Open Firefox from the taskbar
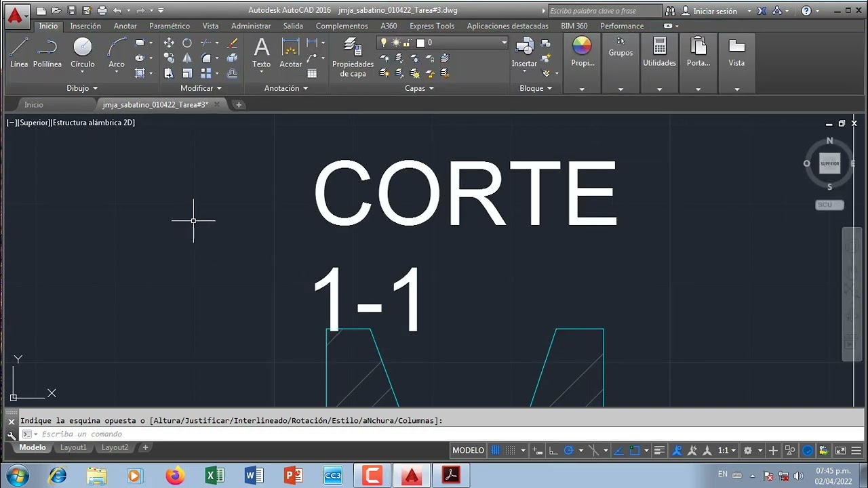 click(x=175, y=476)
